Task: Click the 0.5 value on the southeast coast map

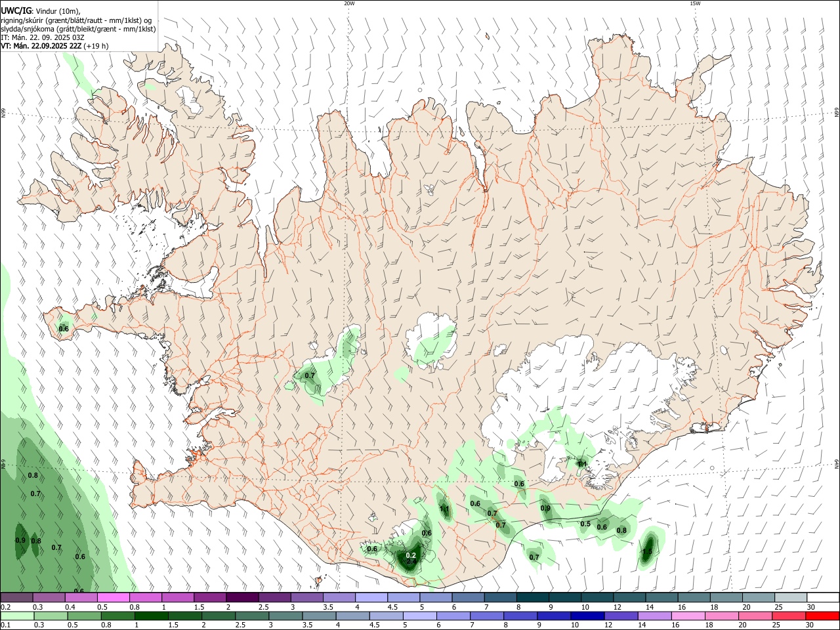Action: tap(585, 524)
